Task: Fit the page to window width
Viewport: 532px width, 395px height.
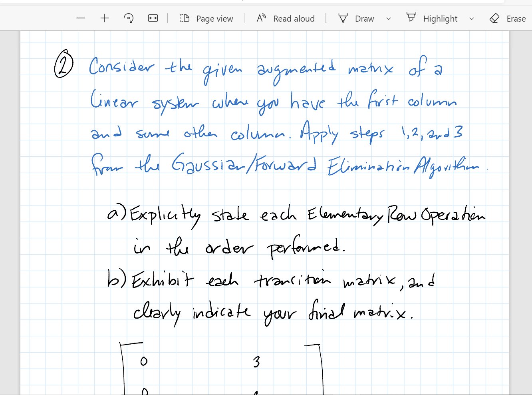Action: [x=153, y=18]
